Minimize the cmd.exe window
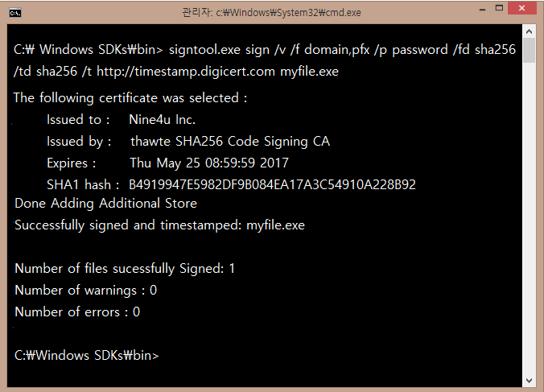Screen dimensions: 544x392 pos(482,10)
